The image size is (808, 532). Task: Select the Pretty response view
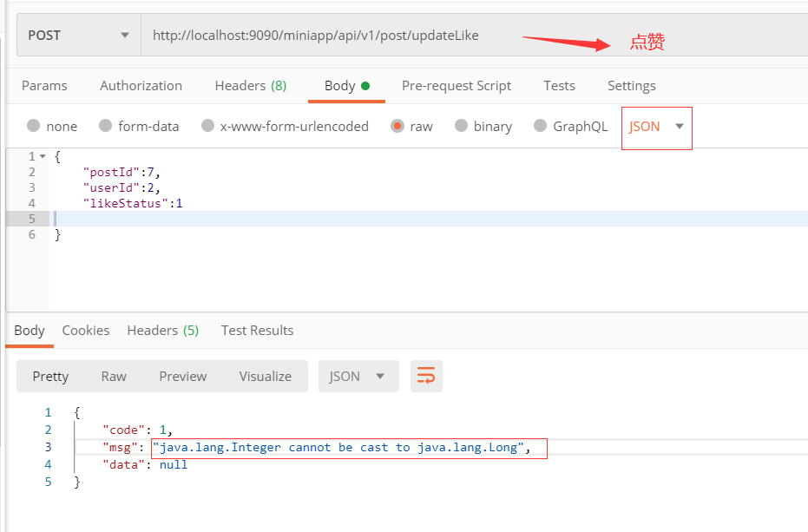coord(50,377)
